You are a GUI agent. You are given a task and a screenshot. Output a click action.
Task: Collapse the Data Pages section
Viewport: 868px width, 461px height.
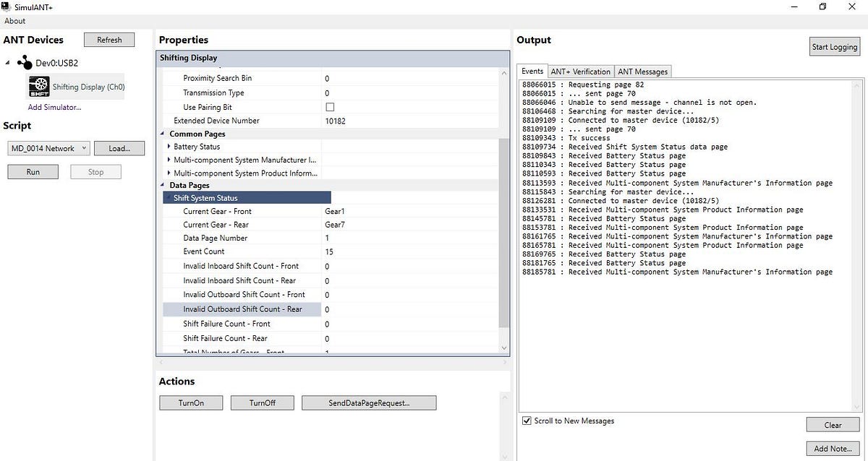click(x=162, y=185)
